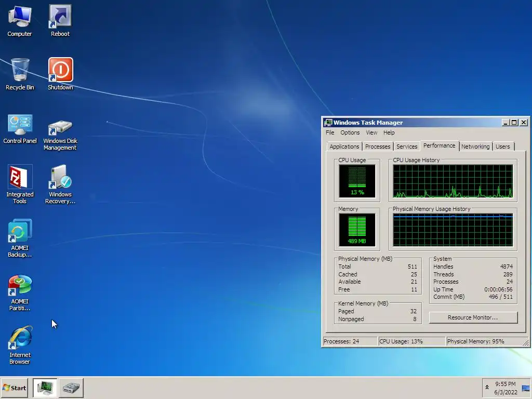Click the Cached memory value 25
Image resolution: width=532 pixels, height=399 pixels.
(x=414, y=274)
